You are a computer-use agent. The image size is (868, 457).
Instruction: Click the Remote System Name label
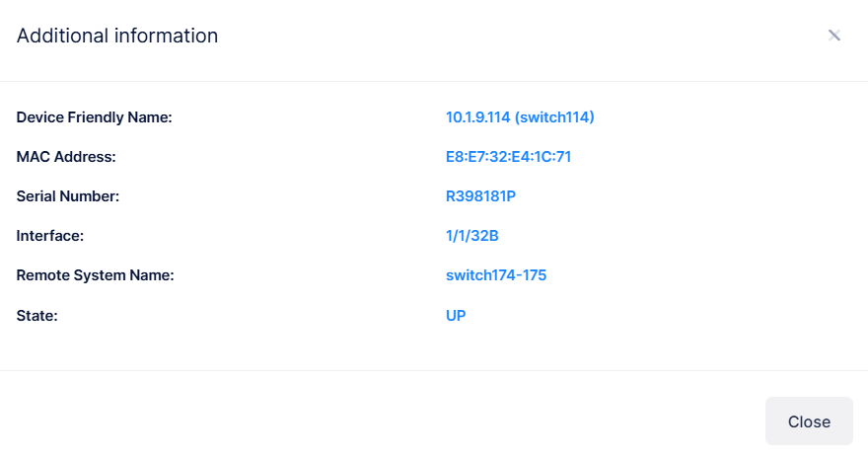click(96, 275)
